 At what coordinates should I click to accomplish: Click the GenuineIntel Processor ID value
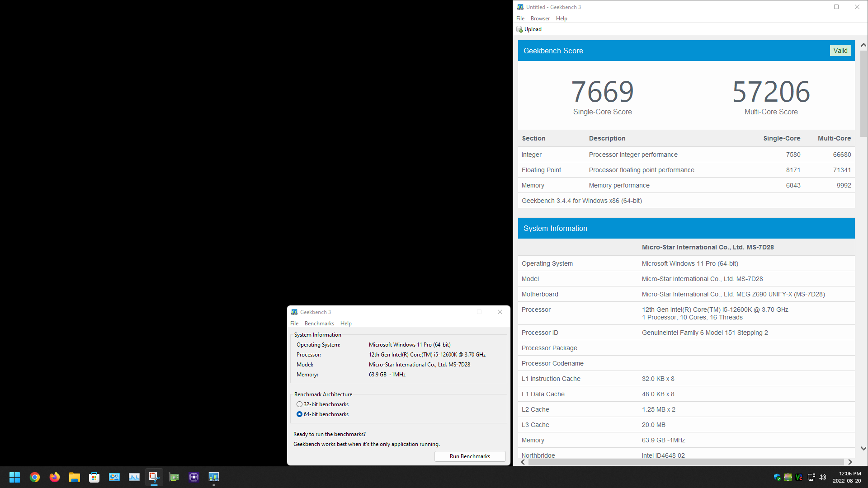click(x=705, y=333)
